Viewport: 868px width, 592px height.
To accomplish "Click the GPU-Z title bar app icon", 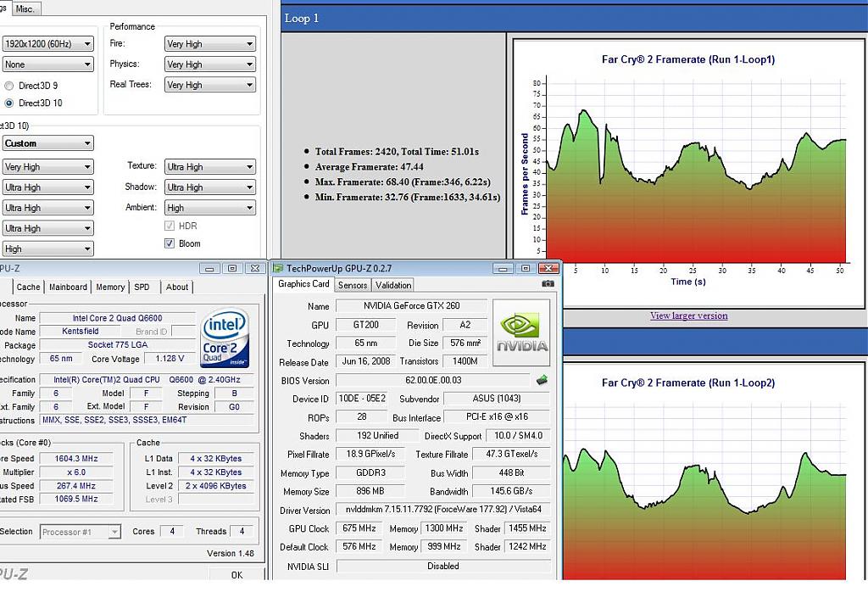I will tap(278, 269).
